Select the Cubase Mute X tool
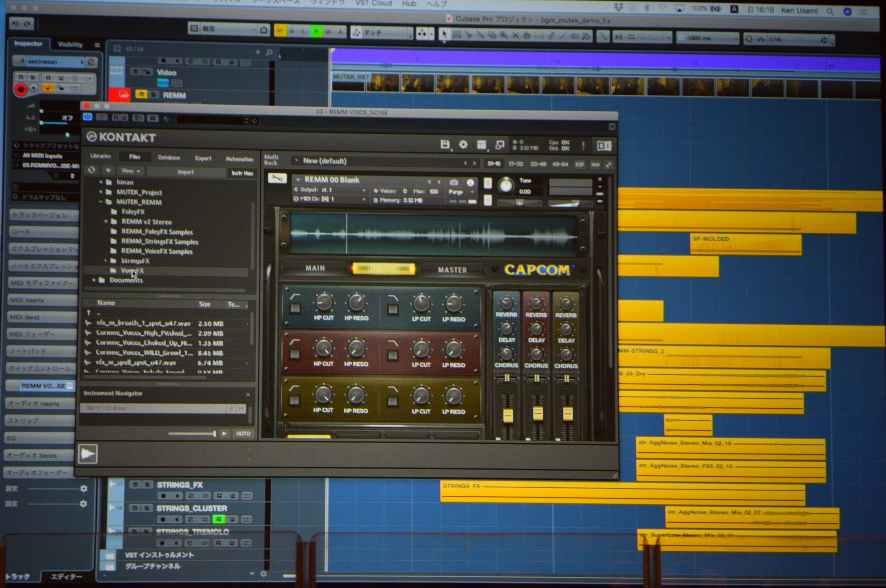 coord(515,36)
